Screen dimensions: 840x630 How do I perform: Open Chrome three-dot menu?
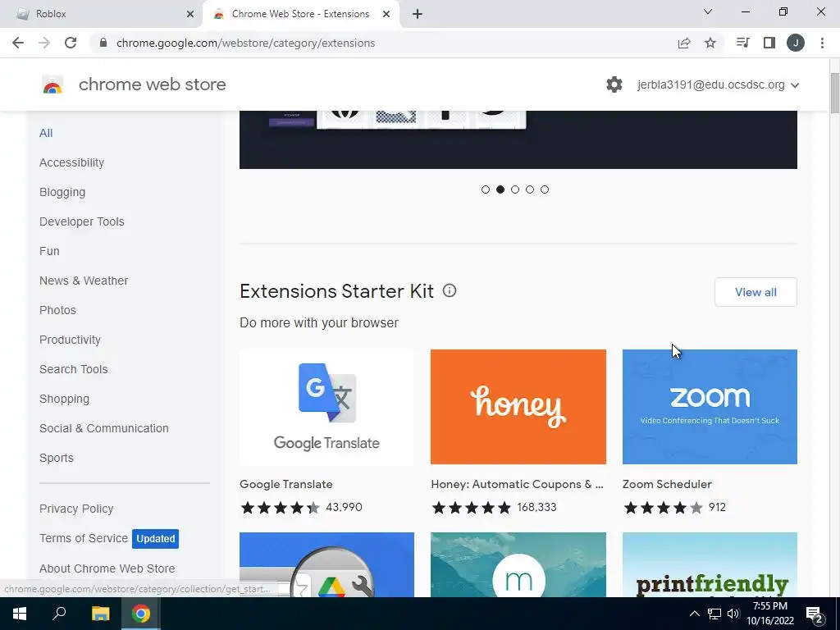[822, 43]
